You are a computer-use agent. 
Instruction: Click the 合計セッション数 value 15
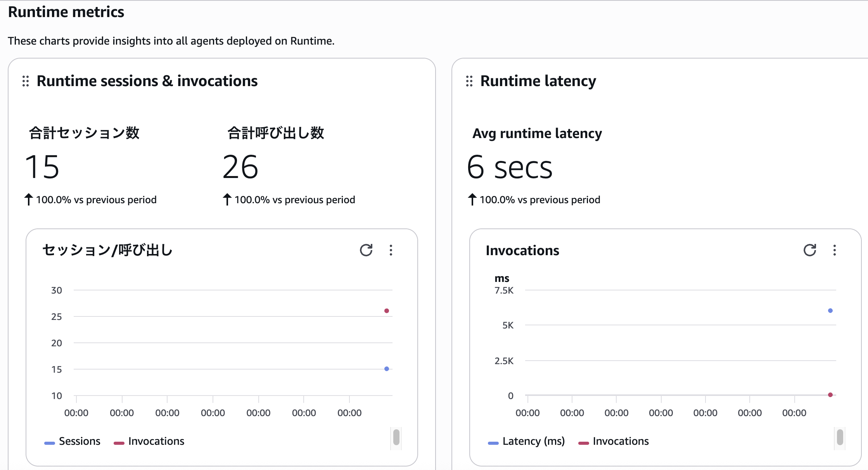(42, 167)
